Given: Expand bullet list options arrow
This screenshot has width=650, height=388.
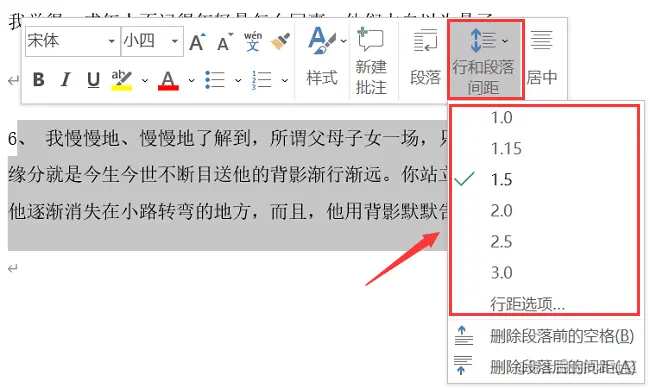Looking at the screenshot, I should tap(238, 80).
